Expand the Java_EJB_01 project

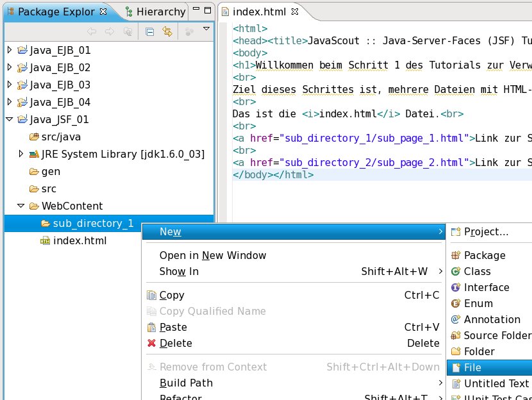tap(9, 50)
